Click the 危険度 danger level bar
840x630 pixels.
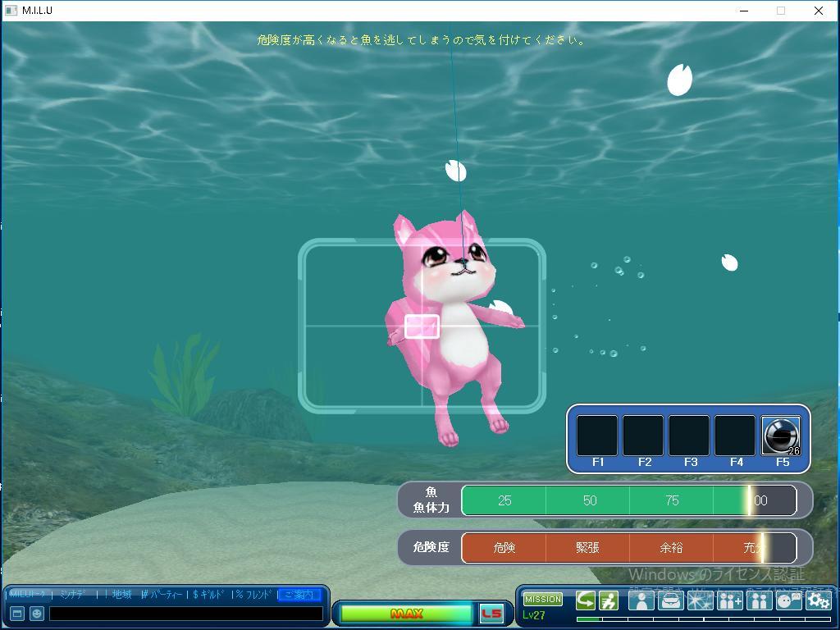[629, 547]
